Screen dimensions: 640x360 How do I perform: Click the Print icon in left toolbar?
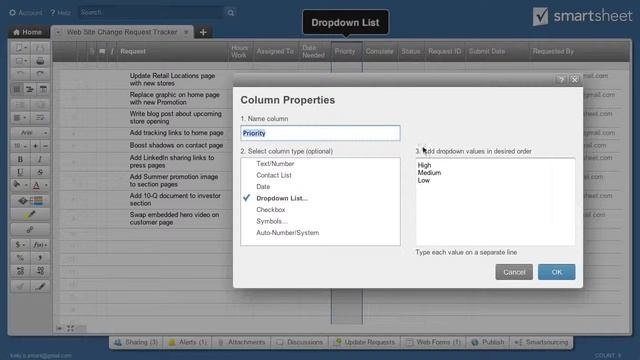point(40,61)
